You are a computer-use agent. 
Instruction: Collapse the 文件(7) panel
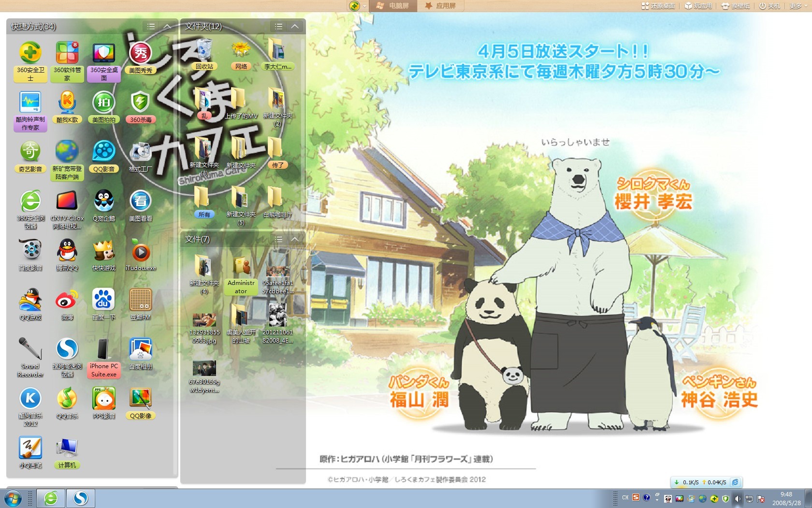[x=295, y=239]
